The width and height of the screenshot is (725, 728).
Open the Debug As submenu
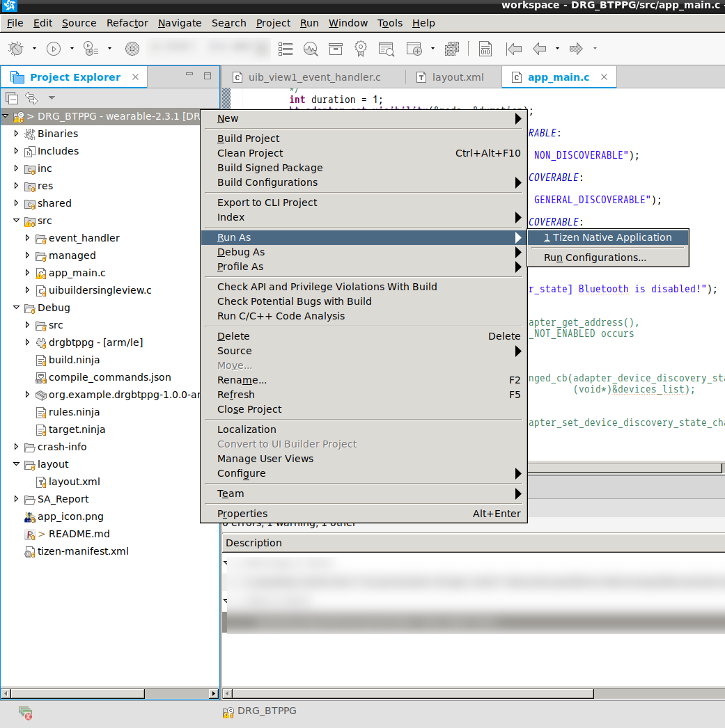tap(364, 252)
